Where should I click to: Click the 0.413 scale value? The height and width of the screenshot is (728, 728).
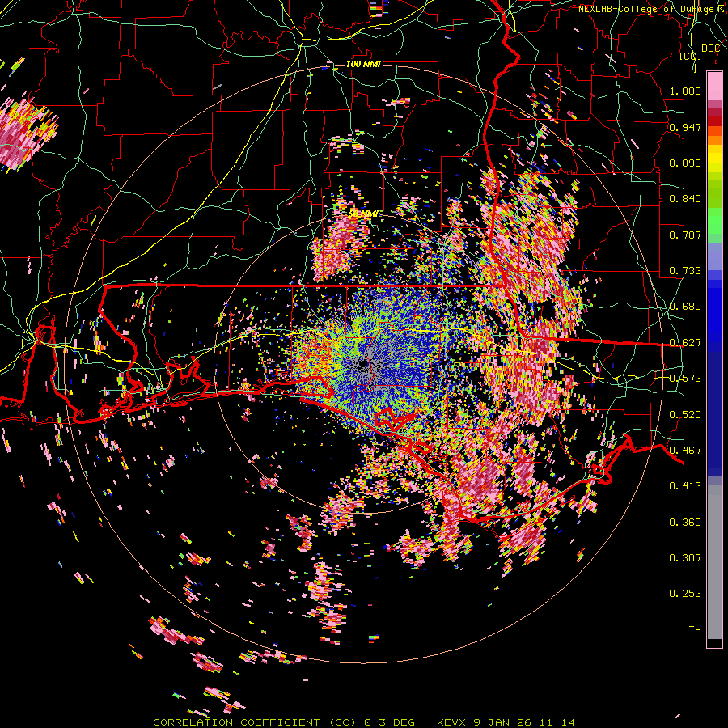pyautogui.click(x=685, y=486)
